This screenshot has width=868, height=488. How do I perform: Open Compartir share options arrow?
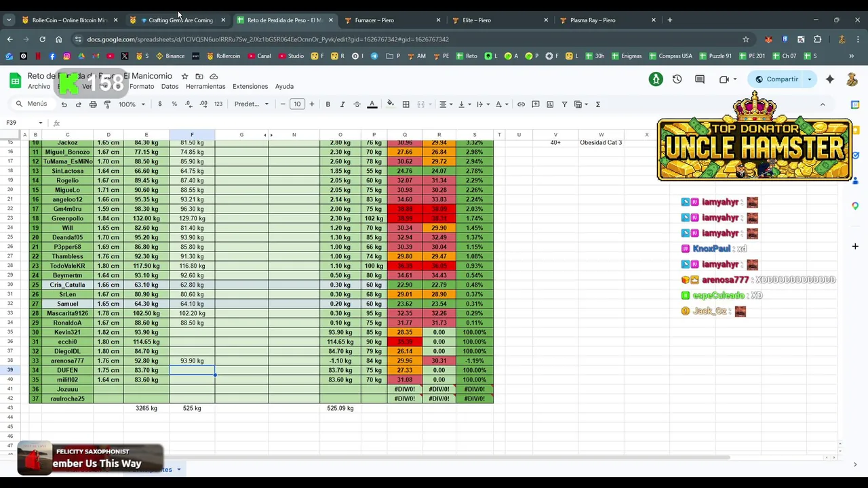click(810, 79)
